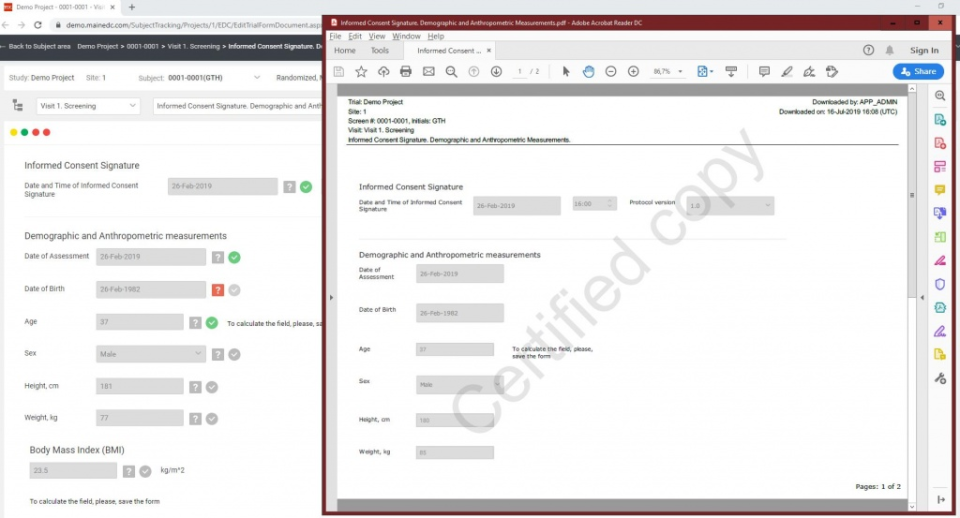Choose the selection arrow tool

[566, 72]
